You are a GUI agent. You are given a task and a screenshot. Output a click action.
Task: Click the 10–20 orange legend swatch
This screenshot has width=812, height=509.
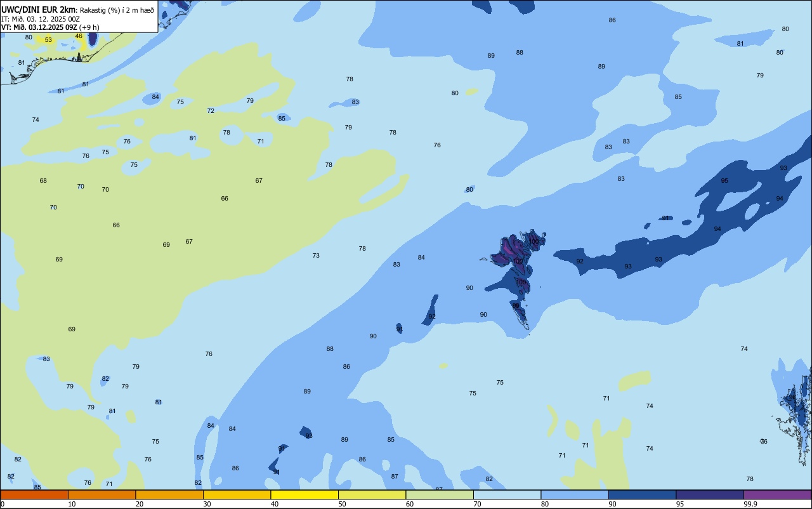point(101,494)
